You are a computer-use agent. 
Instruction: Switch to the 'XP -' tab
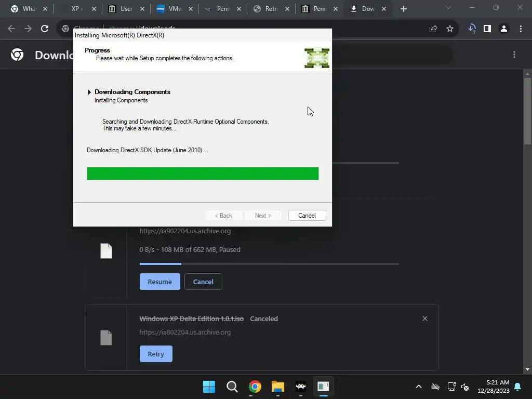point(77,9)
